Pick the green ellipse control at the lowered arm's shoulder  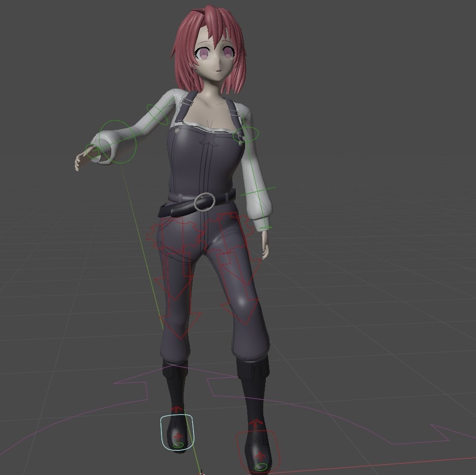pos(246,134)
